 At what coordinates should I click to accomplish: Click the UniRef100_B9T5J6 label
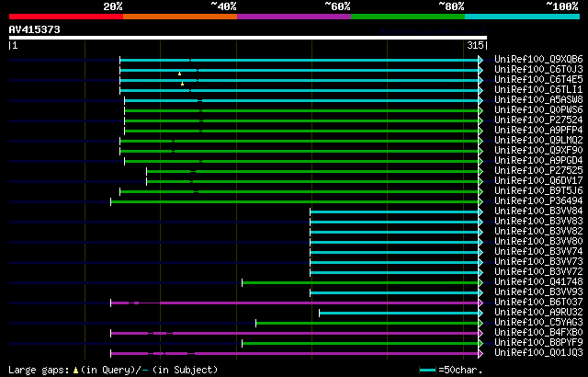click(538, 191)
